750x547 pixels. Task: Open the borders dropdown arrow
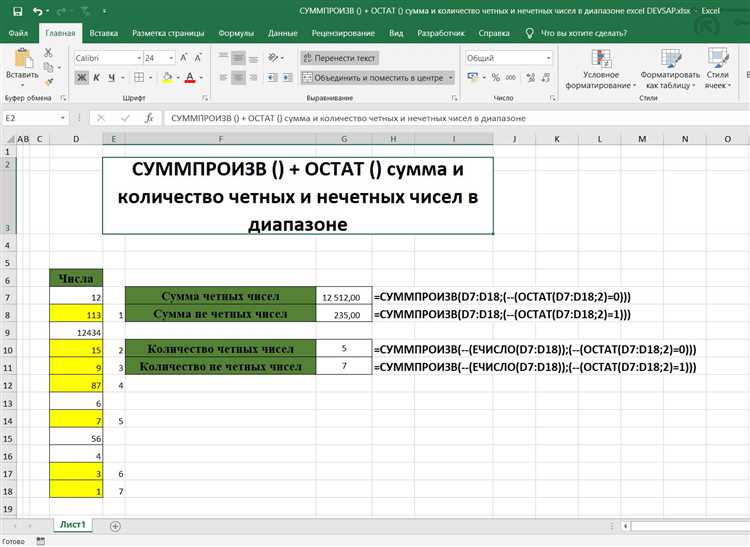(151, 77)
